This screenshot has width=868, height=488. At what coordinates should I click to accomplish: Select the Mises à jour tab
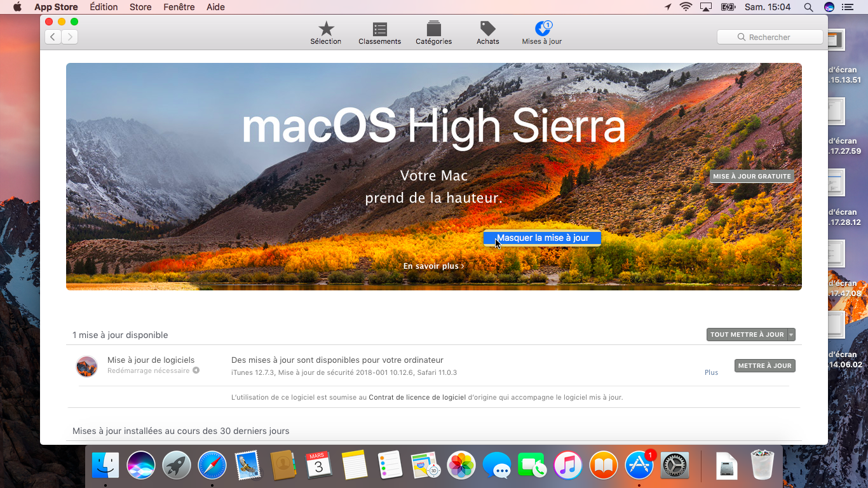pyautogui.click(x=542, y=33)
